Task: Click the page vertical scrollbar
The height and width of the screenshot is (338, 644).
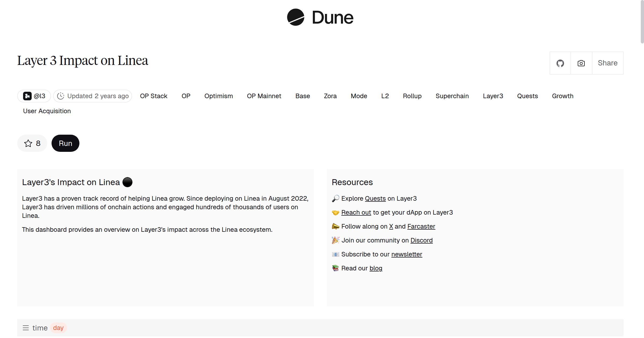Action: 642,21
